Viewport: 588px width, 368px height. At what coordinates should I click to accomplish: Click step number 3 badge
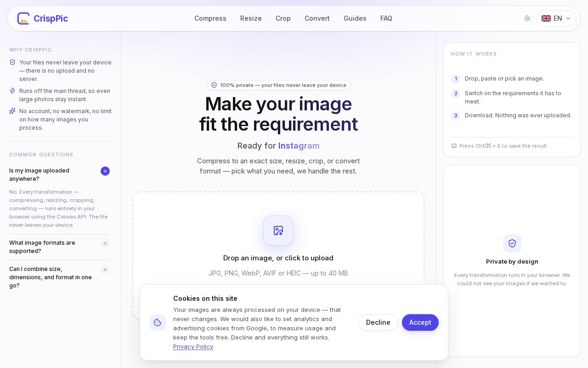click(456, 115)
